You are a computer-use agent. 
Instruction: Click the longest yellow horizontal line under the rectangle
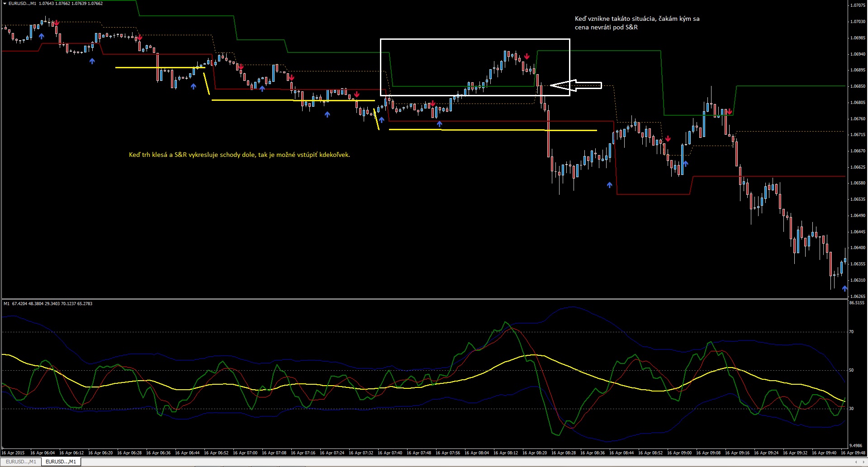tap(493, 130)
